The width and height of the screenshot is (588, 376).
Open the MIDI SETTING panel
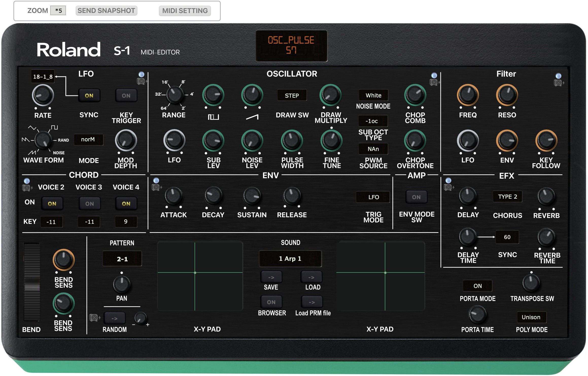pos(185,11)
